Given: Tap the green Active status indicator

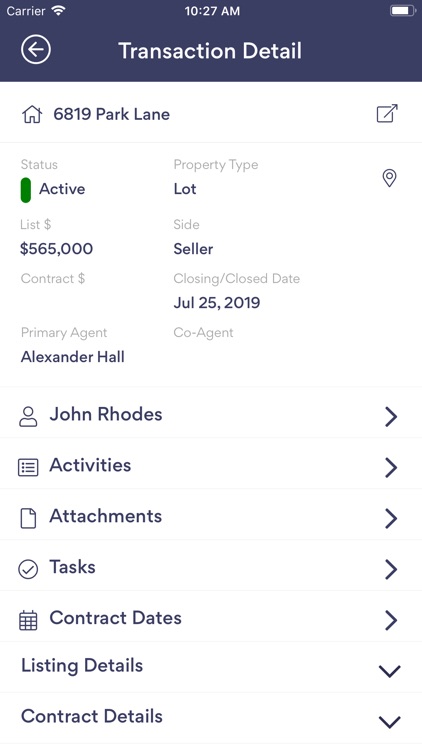Looking at the screenshot, I should click(x=26, y=190).
